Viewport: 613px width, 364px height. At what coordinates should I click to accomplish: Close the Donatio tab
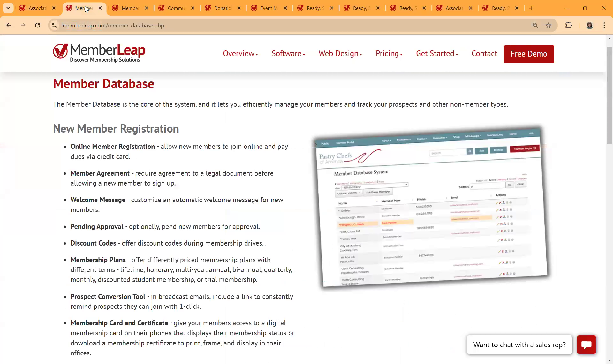pyautogui.click(x=239, y=8)
